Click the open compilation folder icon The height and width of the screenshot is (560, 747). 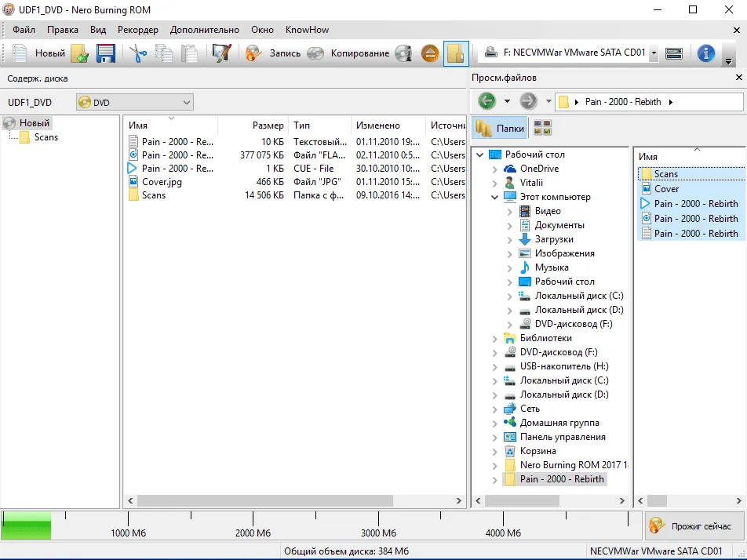click(80, 53)
